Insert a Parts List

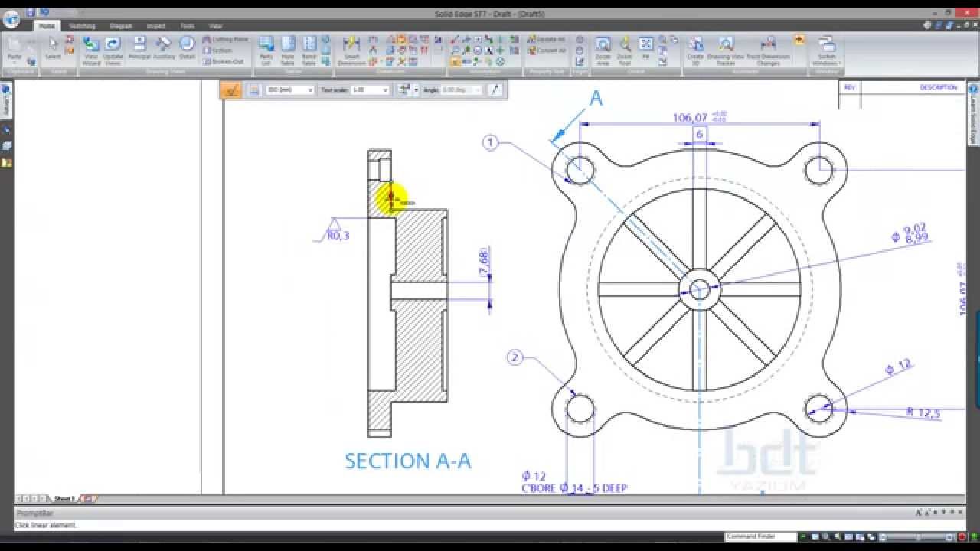click(266, 51)
